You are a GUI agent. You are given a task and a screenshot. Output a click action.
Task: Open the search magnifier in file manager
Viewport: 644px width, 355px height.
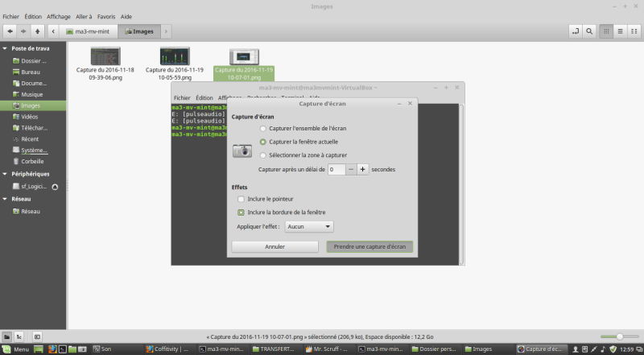(x=589, y=31)
